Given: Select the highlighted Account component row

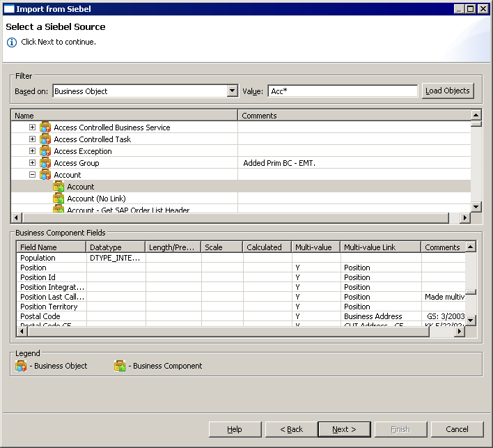Looking at the screenshot, I should [x=241, y=187].
